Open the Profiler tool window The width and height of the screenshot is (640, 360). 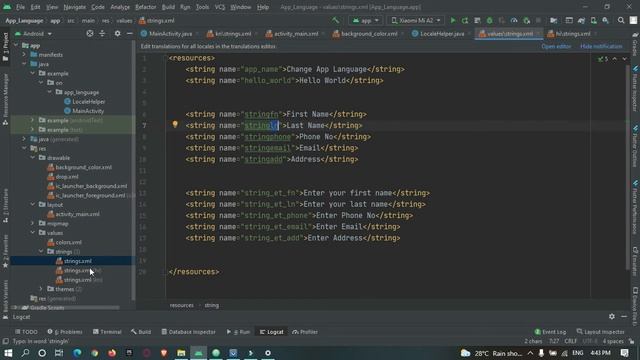point(305,332)
